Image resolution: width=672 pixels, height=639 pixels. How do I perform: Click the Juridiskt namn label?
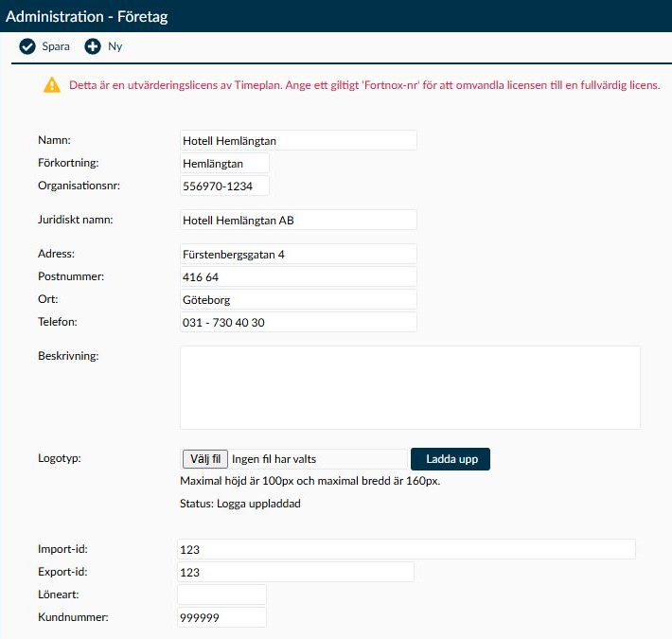click(x=76, y=220)
